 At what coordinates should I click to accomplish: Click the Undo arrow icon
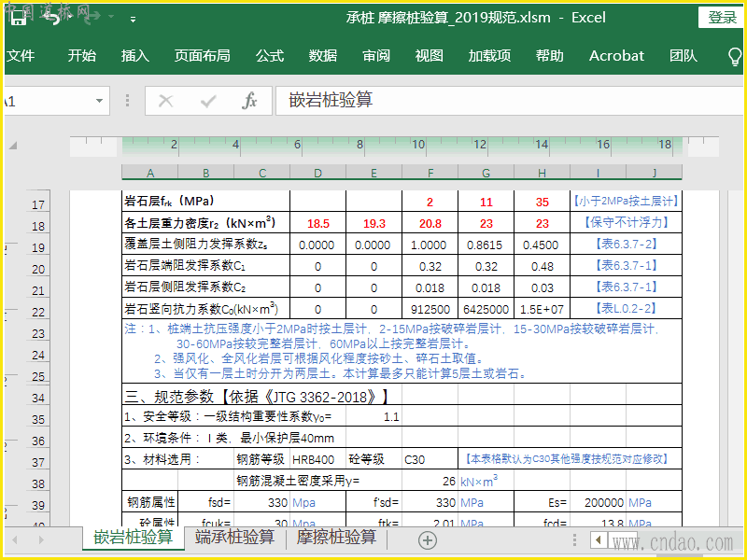(x=53, y=18)
